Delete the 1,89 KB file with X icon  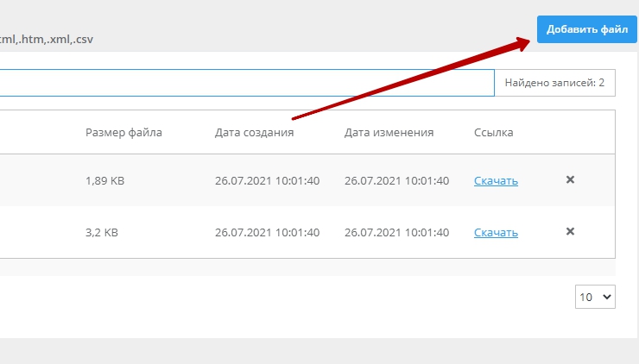570,180
